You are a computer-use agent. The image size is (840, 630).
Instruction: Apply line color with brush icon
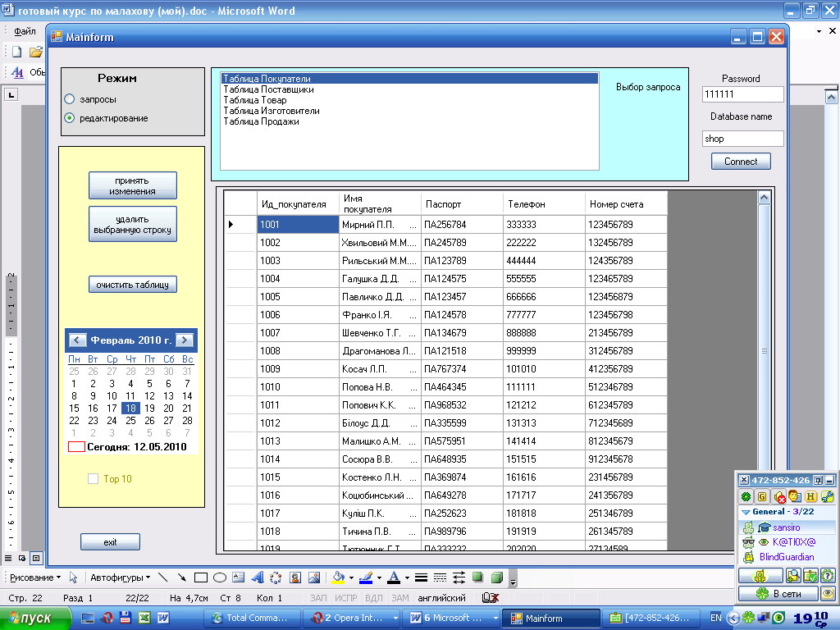(x=366, y=577)
